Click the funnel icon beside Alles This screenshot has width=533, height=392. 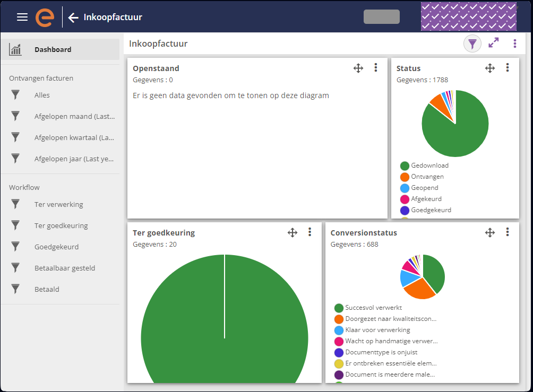[x=15, y=95]
